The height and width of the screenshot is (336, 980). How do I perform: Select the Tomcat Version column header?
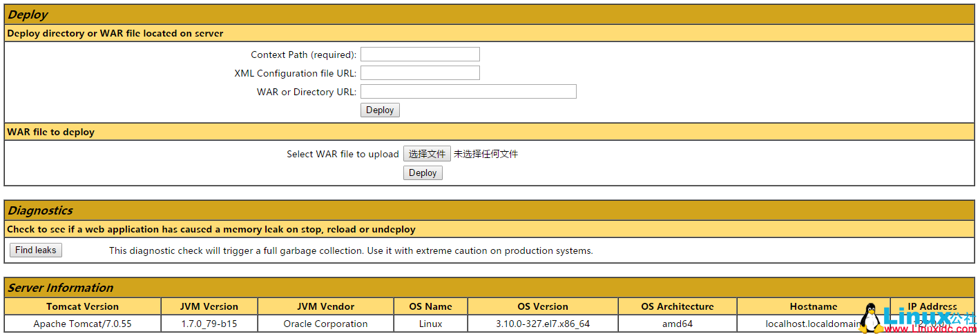click(x=83, y=307)
